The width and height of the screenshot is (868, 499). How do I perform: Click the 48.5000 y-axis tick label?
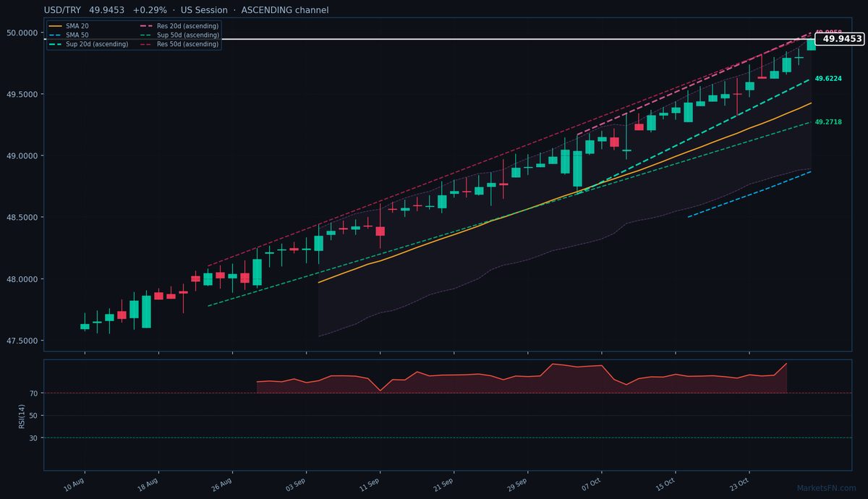[22, 217]
